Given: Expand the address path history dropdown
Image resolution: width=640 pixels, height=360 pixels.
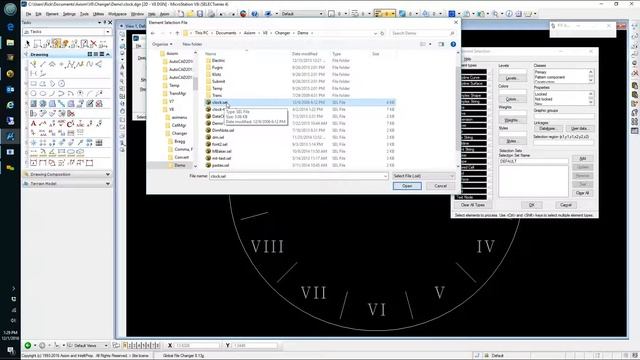Looking at the screenshot, I should click(375, 33).
